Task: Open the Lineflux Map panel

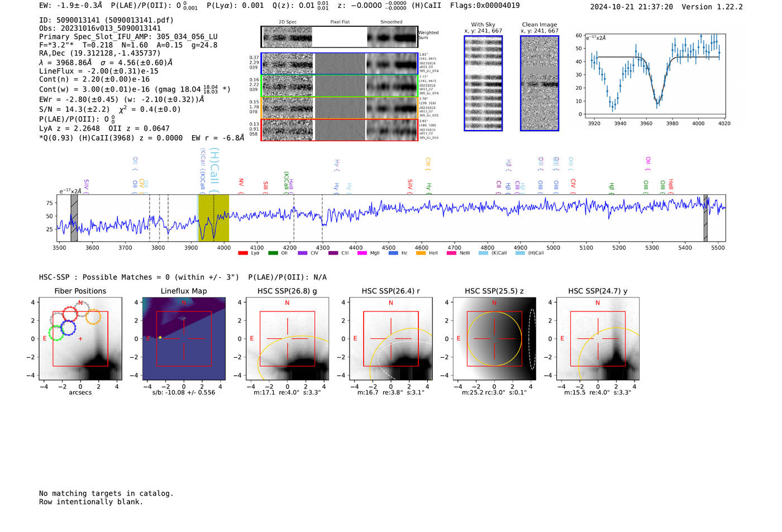Action: pos(184,339)
